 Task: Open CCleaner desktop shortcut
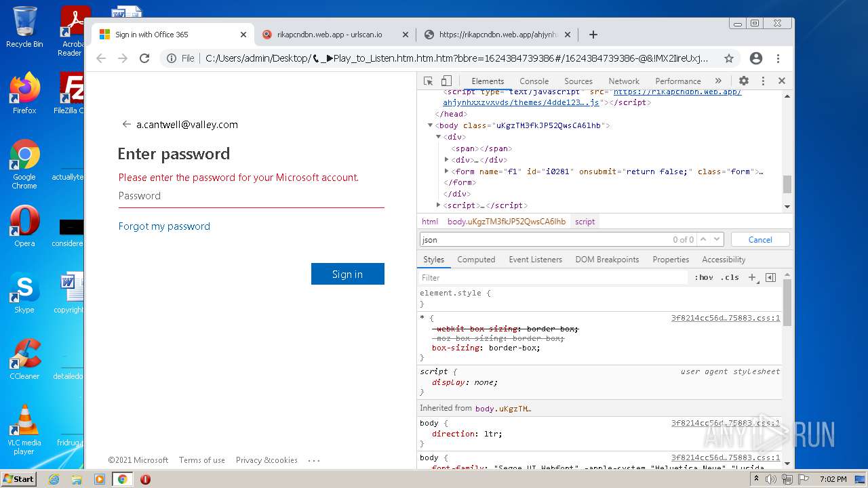[x=24, y=359]
